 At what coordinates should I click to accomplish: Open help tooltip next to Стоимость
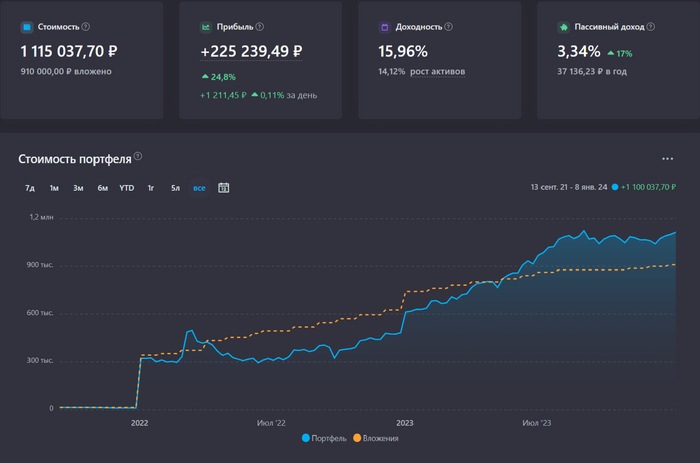85,27
